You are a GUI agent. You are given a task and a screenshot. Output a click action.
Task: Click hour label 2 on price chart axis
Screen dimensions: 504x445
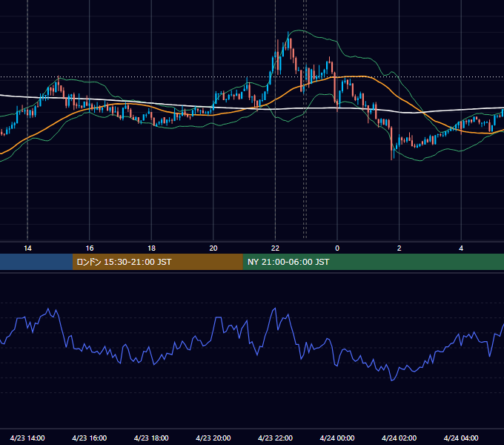coord(399,248)
